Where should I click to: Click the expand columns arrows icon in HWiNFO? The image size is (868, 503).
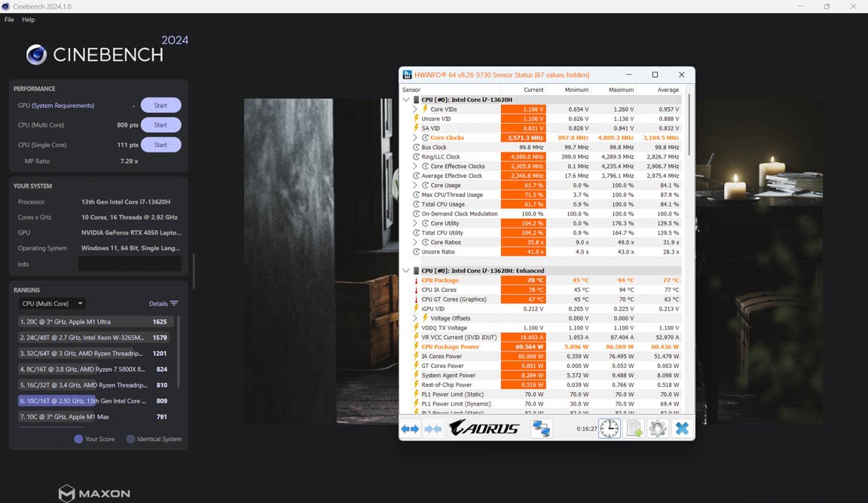410,429
